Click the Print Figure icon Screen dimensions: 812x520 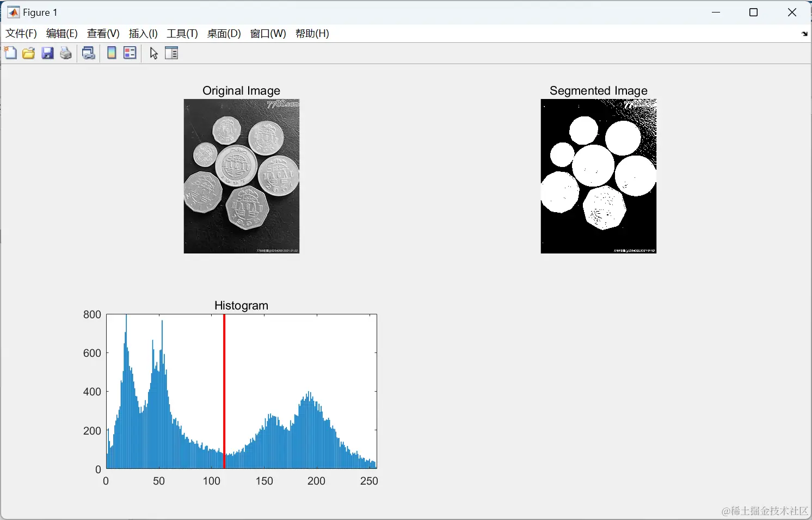(x=66, y=53)
